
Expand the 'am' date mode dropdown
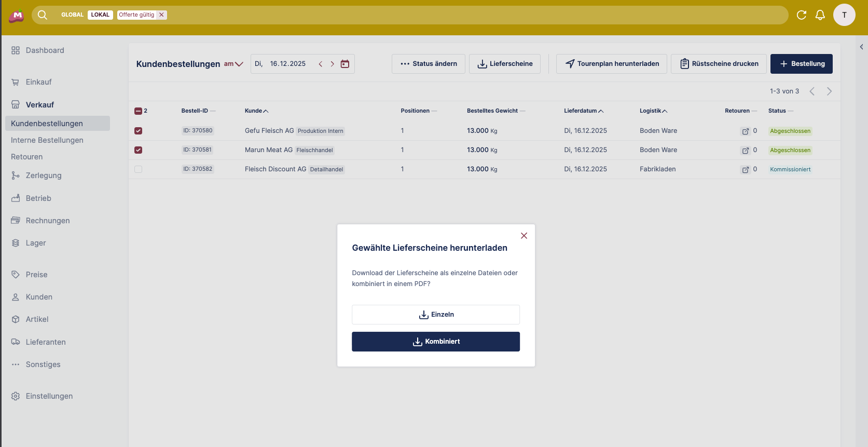233,64
